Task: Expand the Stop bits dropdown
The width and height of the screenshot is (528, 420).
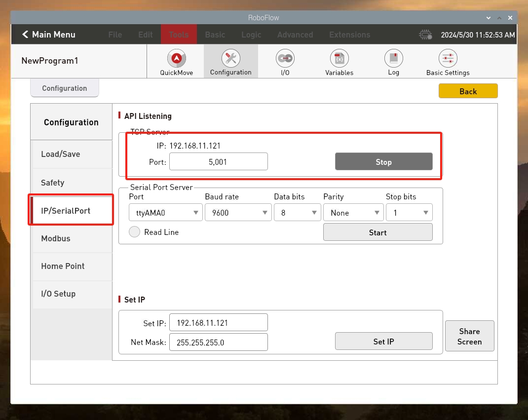Action: [x=410, y=213]
